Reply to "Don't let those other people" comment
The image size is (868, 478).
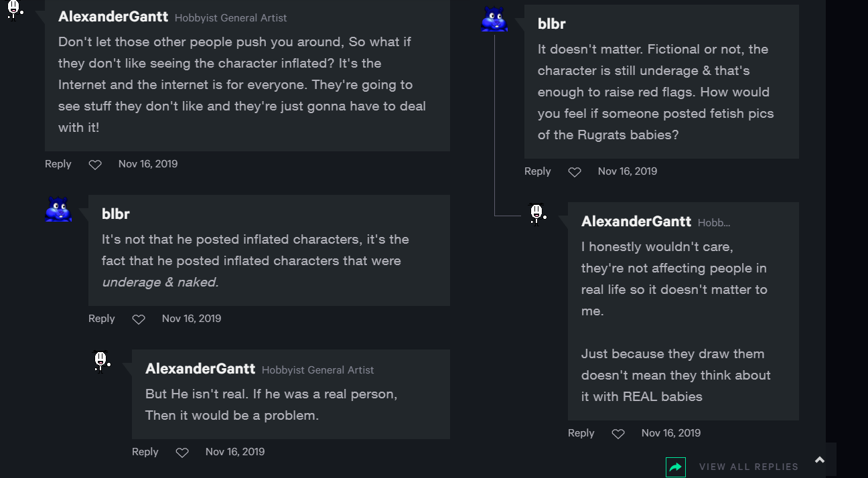coord(58,164)
